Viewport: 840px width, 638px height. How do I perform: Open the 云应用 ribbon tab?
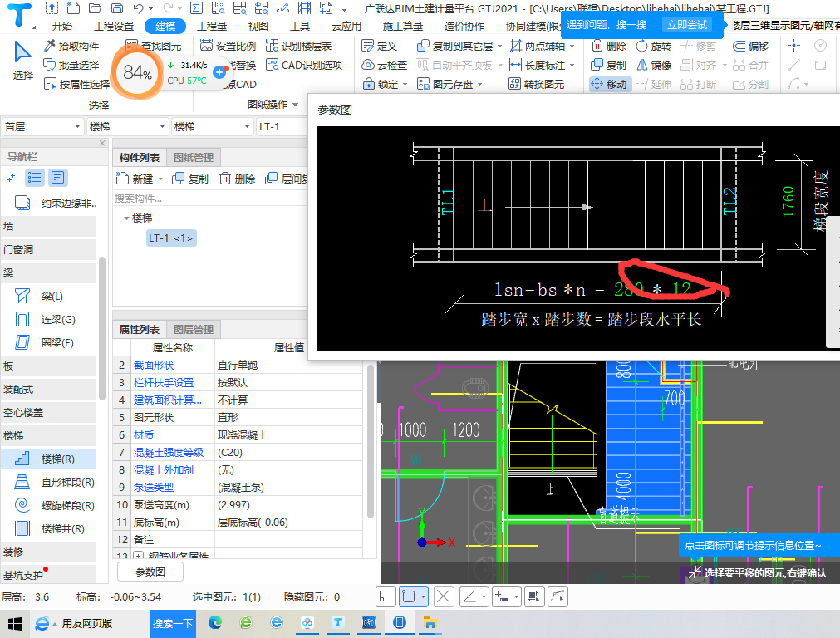pyautogui.click(x=346, y=27)
